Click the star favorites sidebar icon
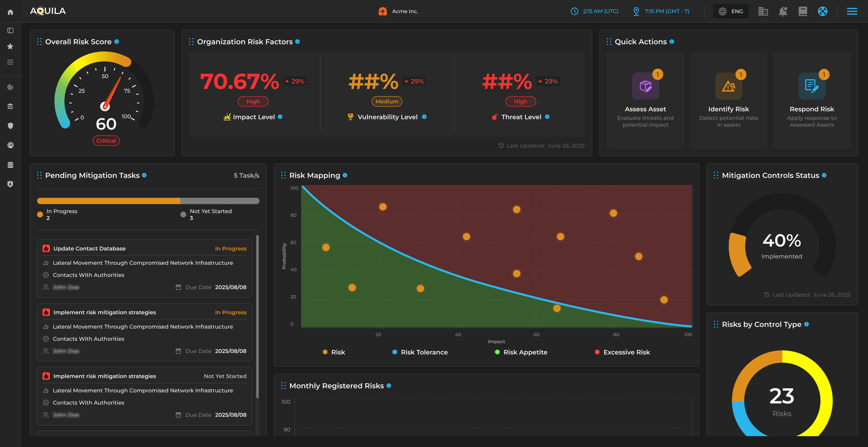The image size is (868, 447). click(10, 47)
